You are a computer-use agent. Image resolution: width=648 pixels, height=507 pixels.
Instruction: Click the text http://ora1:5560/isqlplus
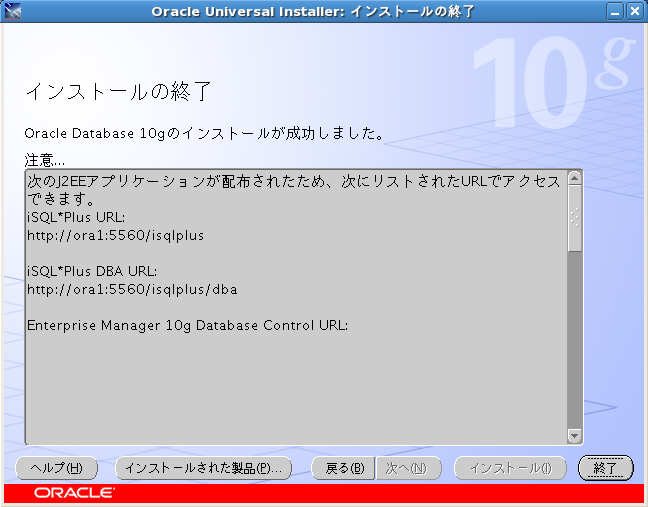click(115, 236)
